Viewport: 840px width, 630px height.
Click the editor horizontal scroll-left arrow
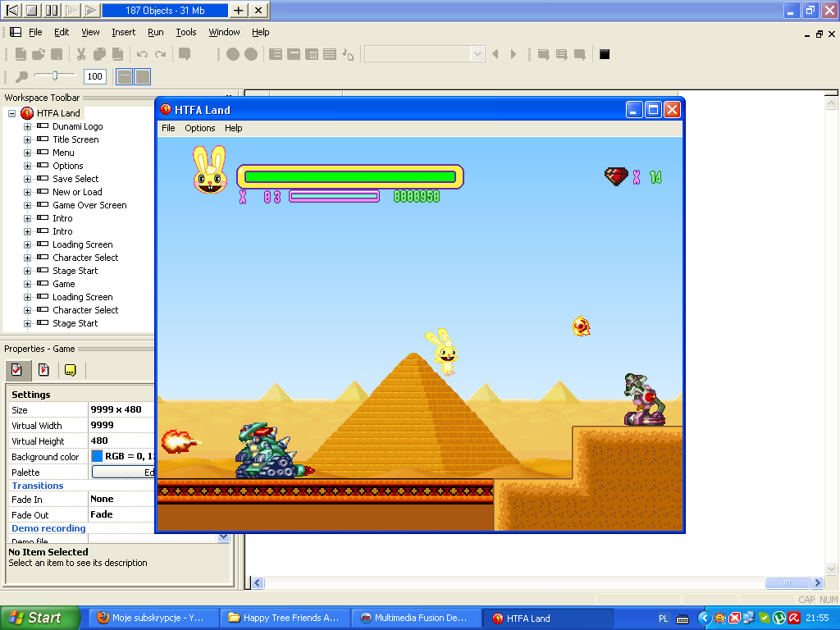pyautogui.click(x=258, y=583)
